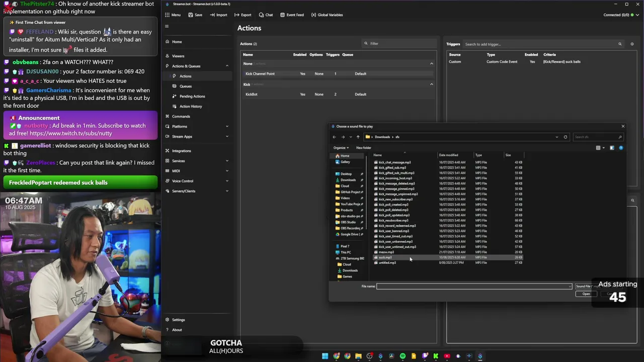The width and height of the screenshot is (644, 362).
Task: Click Import in the top toolbar
Action: pyautogui.click(x=218, y=15)
